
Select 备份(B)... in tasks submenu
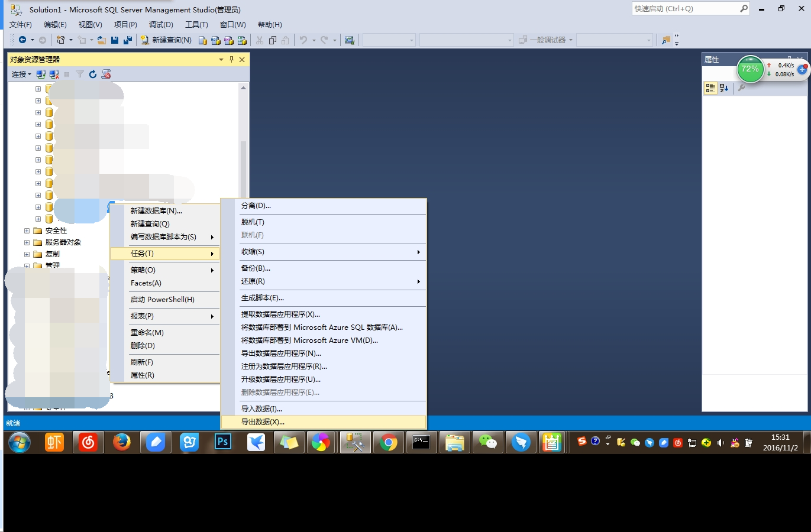point(323,268)
